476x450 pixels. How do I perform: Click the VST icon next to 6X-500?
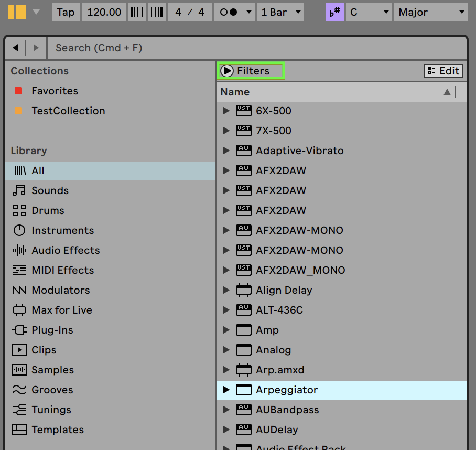point(244,111)
